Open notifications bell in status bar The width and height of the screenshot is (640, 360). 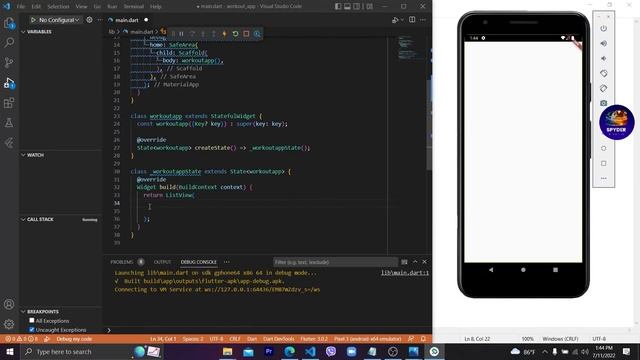[x=423, y=339]
